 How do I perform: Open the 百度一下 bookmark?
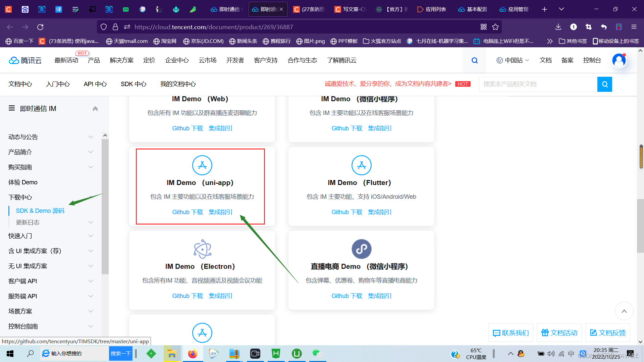coord(20,41)
